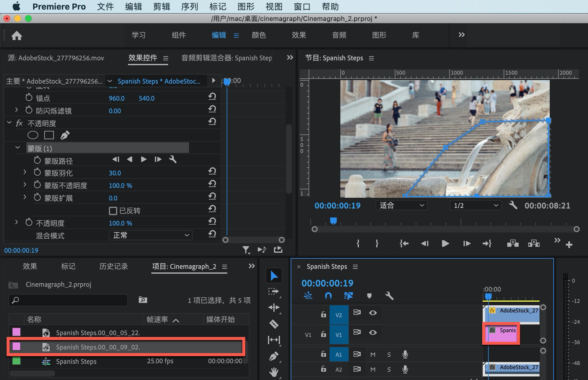The width and height of the screenshot is (588, 380).
Task: Toggle lock on V2 track
Action: [323, 314]
